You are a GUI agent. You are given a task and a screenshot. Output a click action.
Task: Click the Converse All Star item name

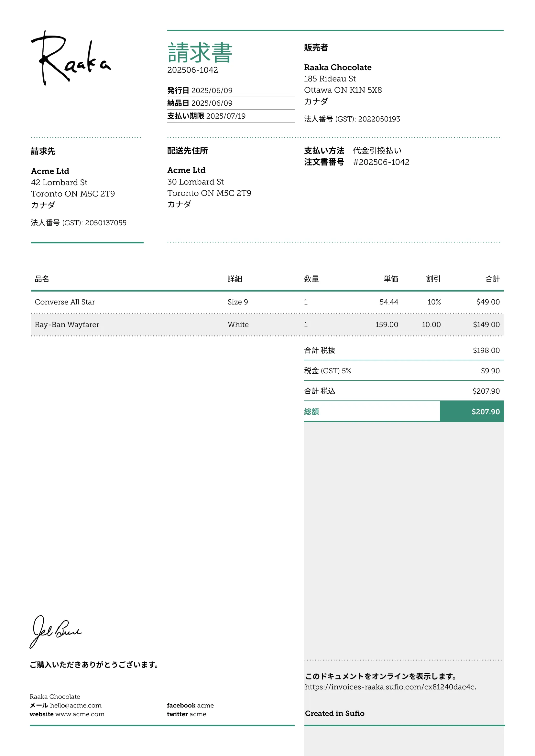(x=65, y=302)
